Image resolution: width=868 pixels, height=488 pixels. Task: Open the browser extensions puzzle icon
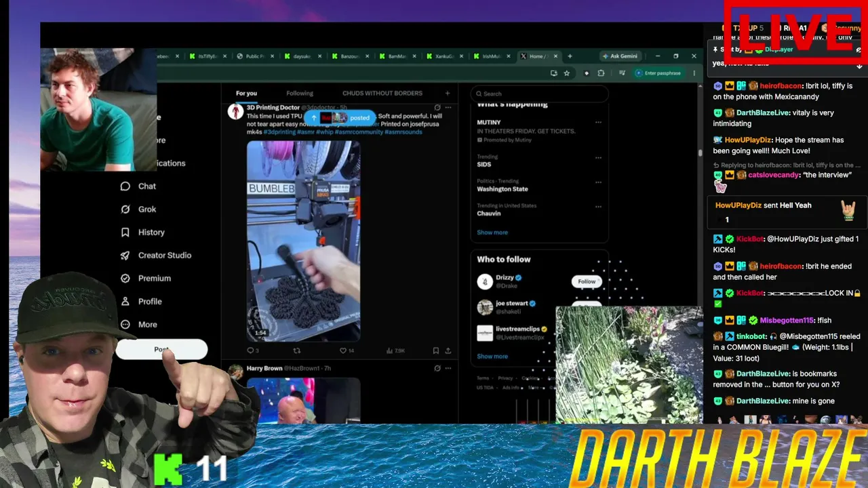[601, 73]
